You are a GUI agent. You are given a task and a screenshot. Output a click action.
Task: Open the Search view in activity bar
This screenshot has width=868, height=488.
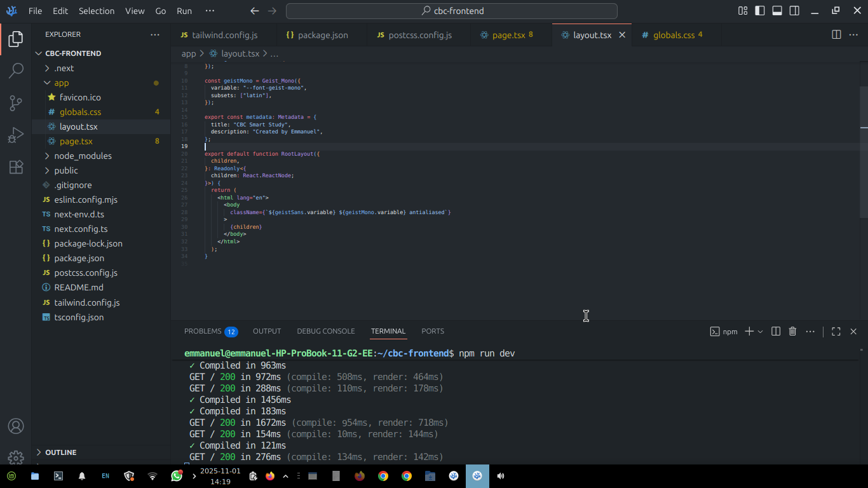[x=16, y=71]
